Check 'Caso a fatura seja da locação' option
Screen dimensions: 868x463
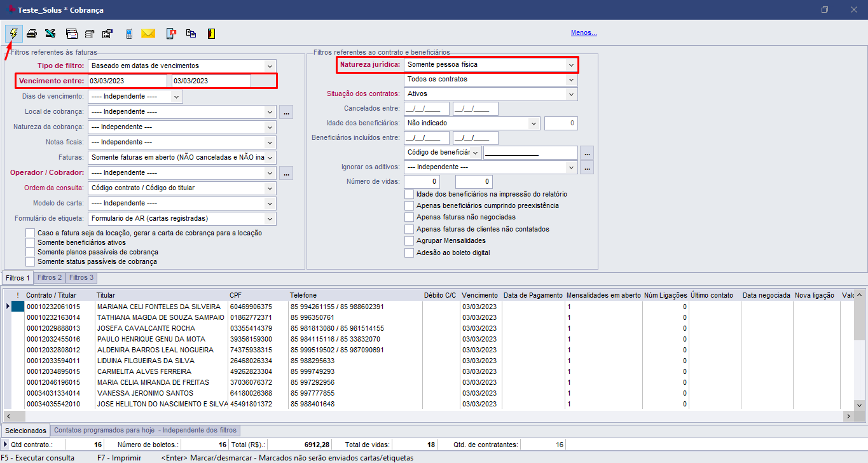(x=31, y=233)
